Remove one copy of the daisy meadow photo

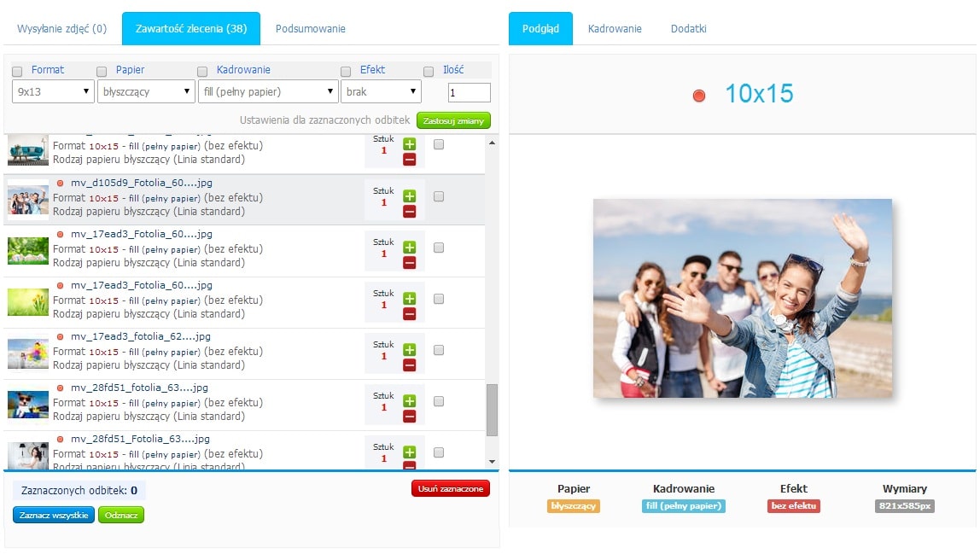point(410,263)
